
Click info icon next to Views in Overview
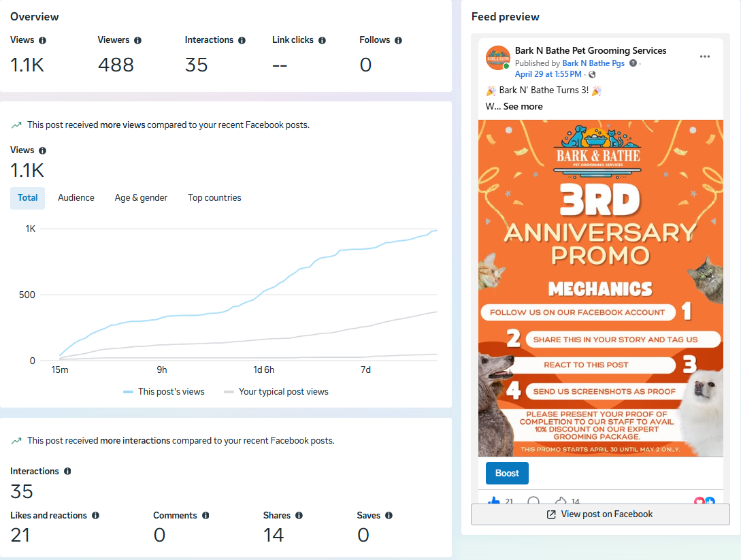click(x=43, y=41)
